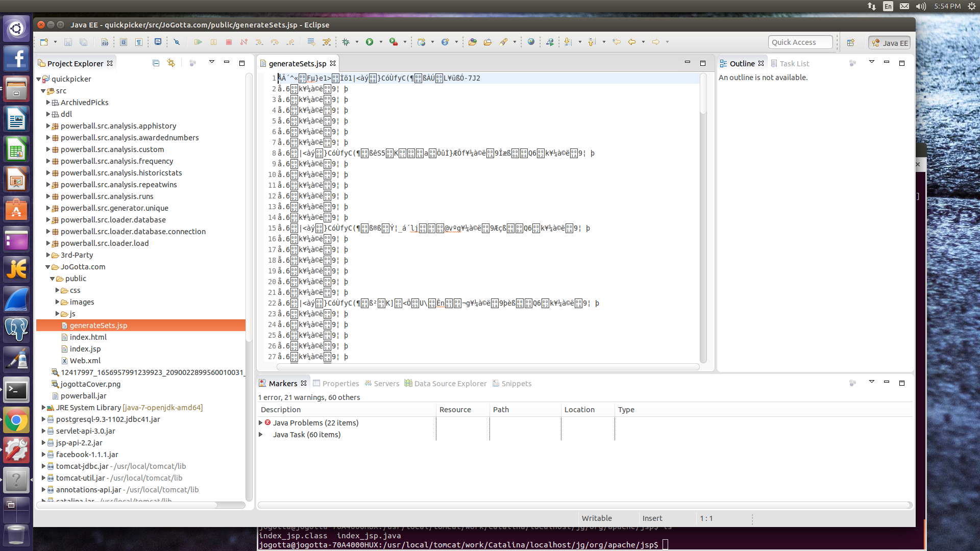Expand Java Problems (22 items) row
The image size is (980, 551).
click(261, 423)
